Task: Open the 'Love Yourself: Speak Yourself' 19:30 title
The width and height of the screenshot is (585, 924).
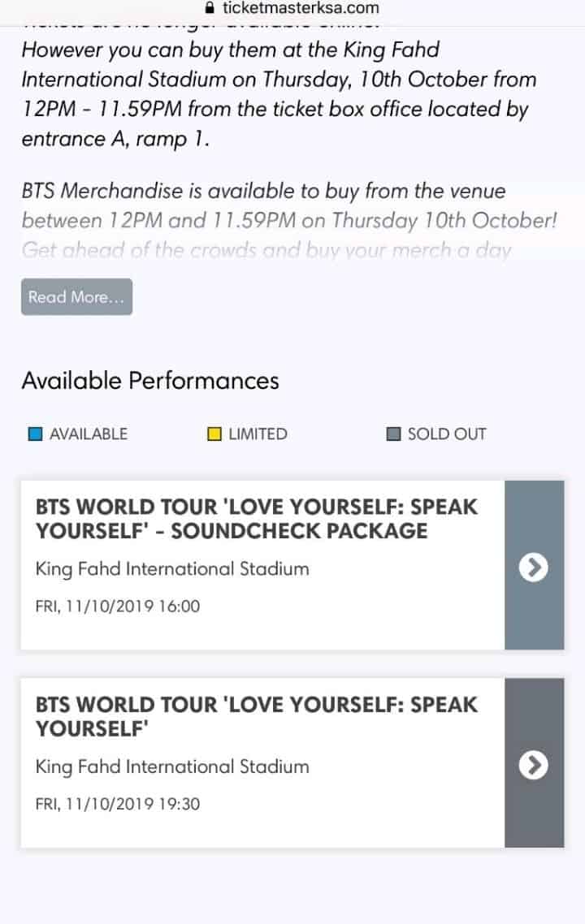Action: click(257, 716)
